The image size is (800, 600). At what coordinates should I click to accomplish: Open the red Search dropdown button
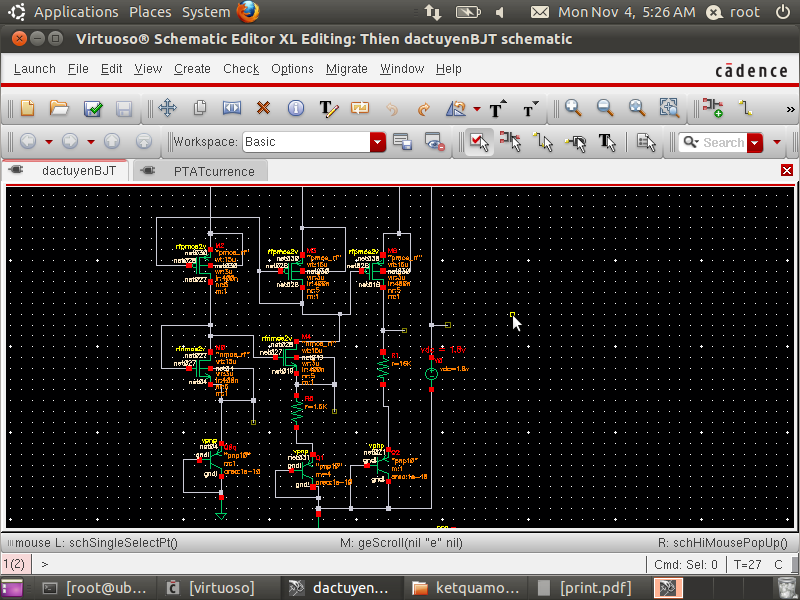coord(755,142)
